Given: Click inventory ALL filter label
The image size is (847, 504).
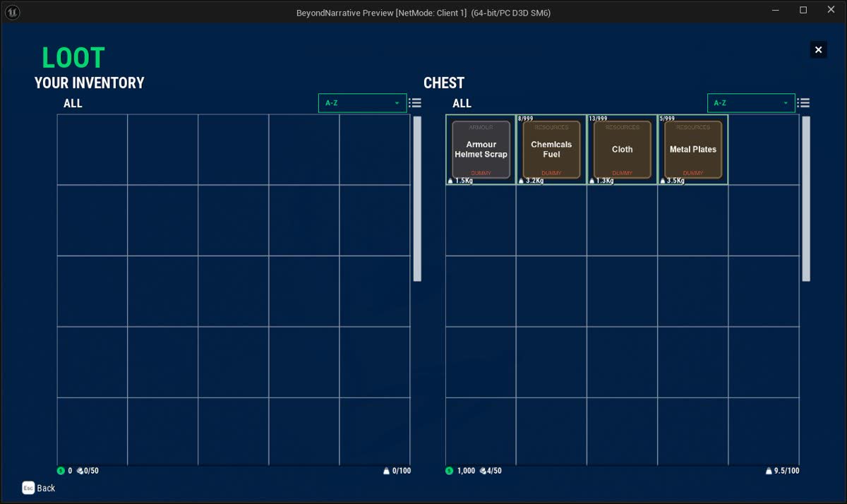Looking at the screenshot, I should (x=73, y=103).
